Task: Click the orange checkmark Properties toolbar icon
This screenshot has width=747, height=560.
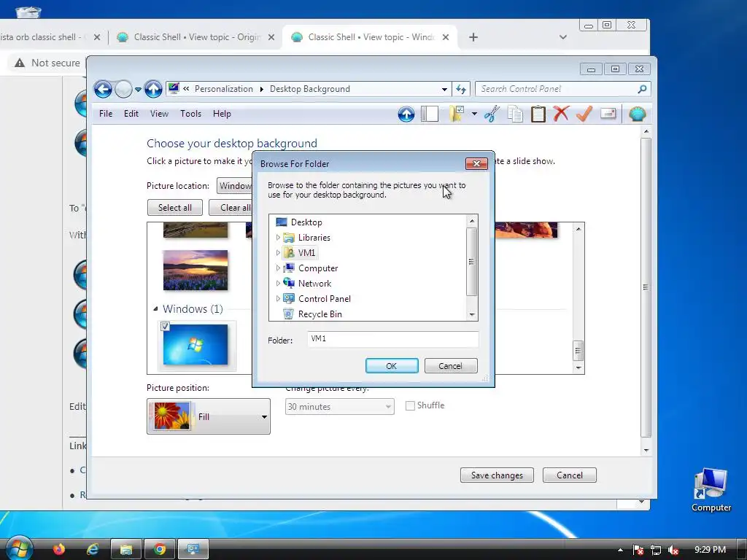Action: [x=584, y=114]
